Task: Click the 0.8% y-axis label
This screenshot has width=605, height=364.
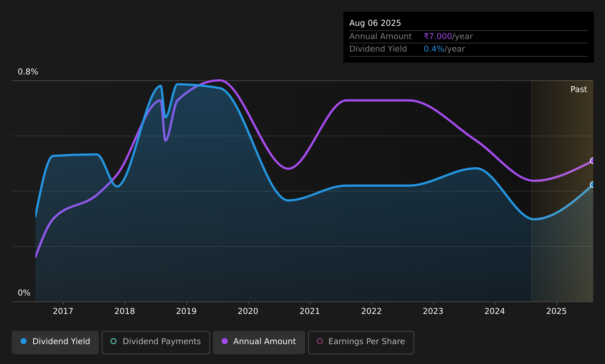Action: coord(28,72)
